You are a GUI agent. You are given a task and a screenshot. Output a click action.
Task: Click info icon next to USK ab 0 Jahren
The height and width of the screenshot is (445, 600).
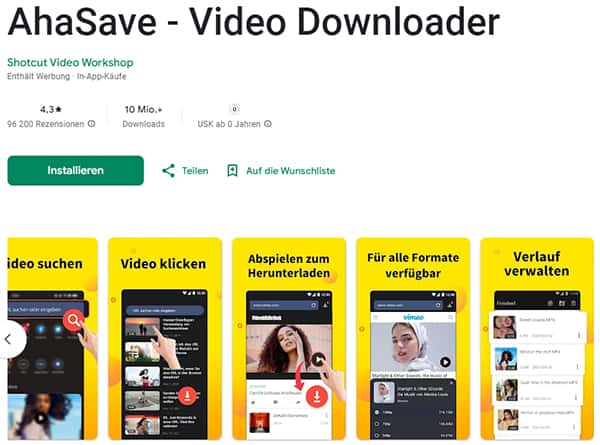(268, 124)
